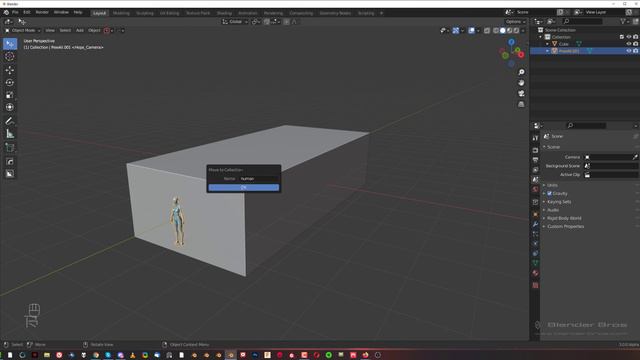Open the Modifier properties wrench tab
Viewport: 640px width, 360px height.
pos(535,224)
